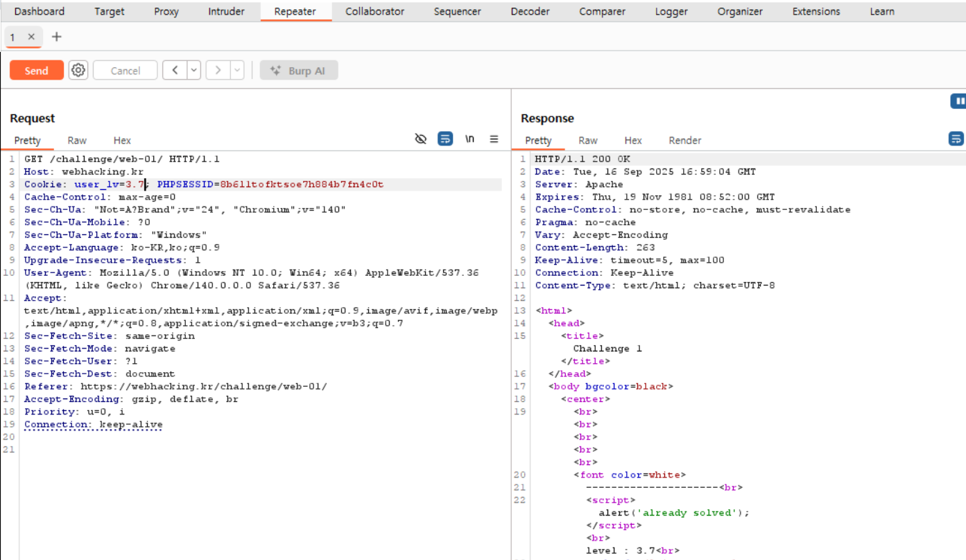Open Burp AI
Image resolution: width=966 pixels, height=560 pixels.
299,70
